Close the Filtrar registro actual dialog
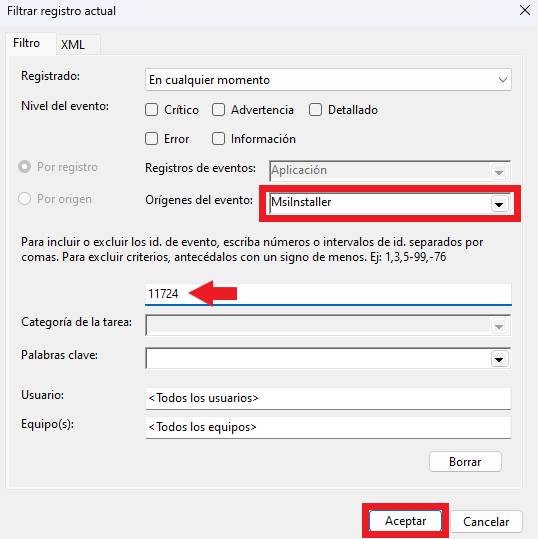Image resolution: width=538 pixels, height=539 pixels. tap(525, 10)
